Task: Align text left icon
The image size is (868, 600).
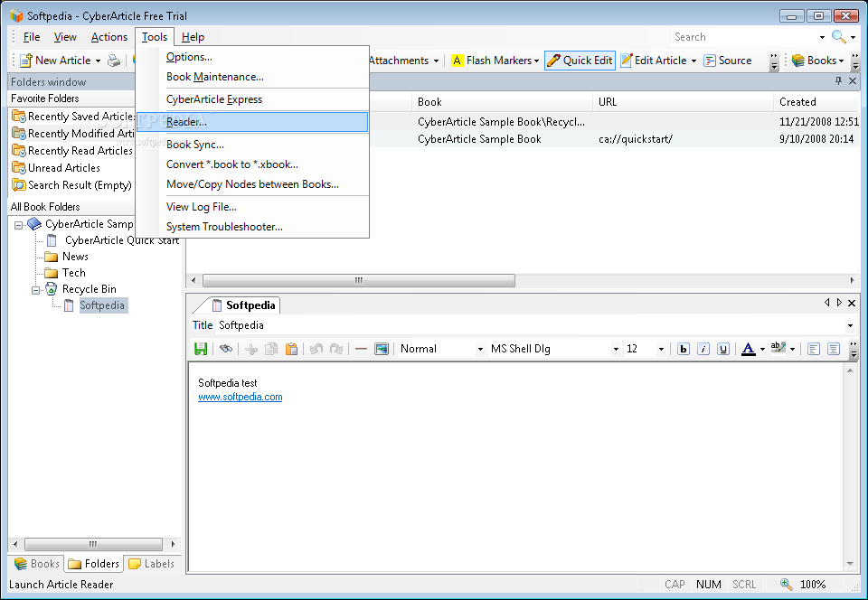Action: coord(813,349)
